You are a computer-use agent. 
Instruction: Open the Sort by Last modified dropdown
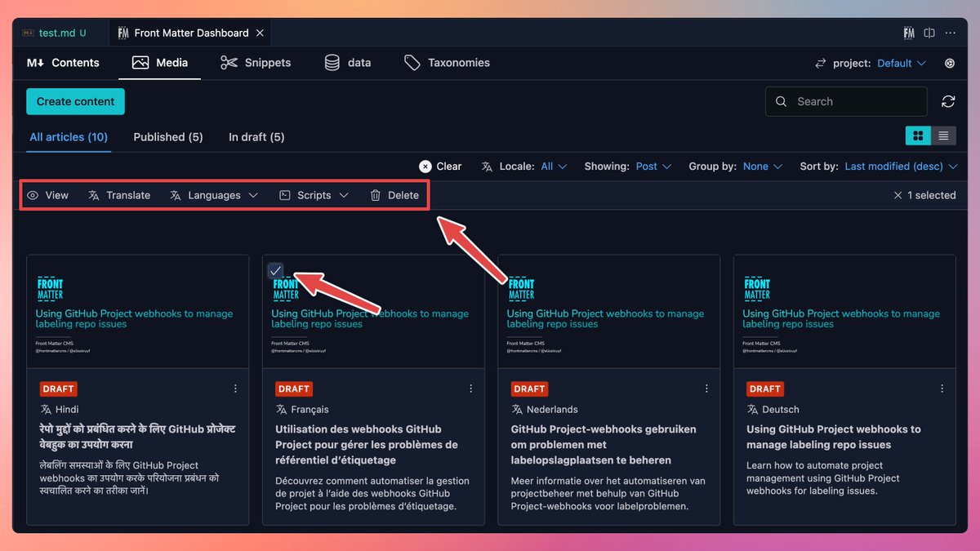[x=901, y=166]
